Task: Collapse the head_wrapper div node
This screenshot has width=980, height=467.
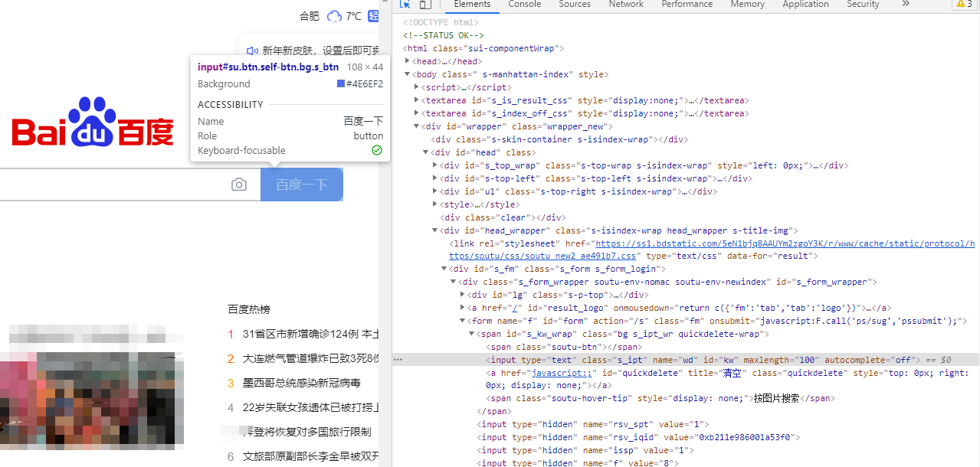Action: pyautogui.click(x=436, y=230)
